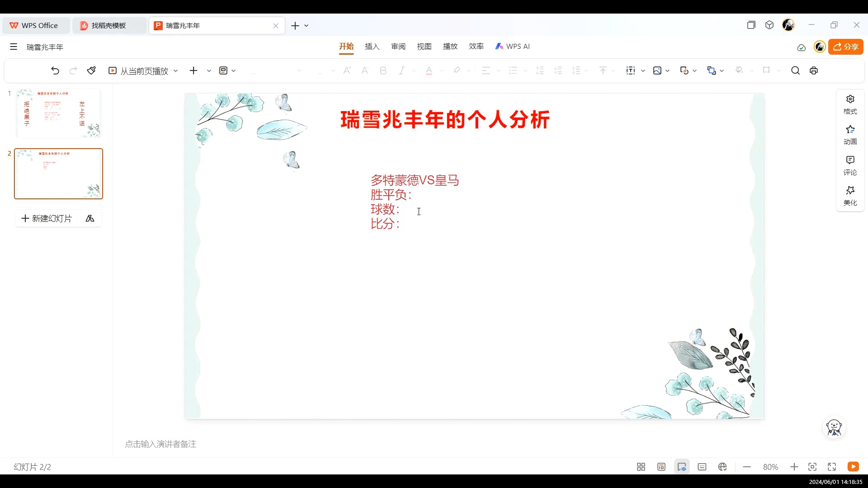Expand the slide layout dropdown arrow
Viewport: 868px width, 488px height.
click(x=234, y=71)
